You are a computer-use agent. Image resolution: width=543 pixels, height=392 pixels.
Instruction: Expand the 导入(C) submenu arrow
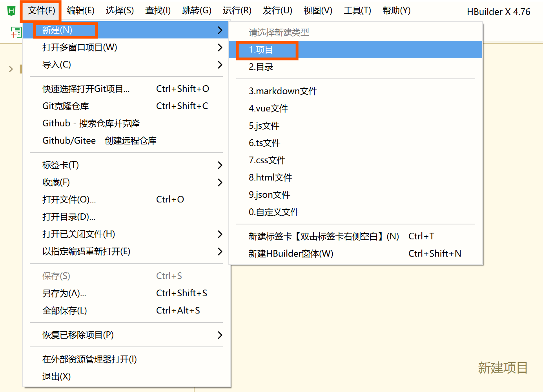click(x=220, y=65)
